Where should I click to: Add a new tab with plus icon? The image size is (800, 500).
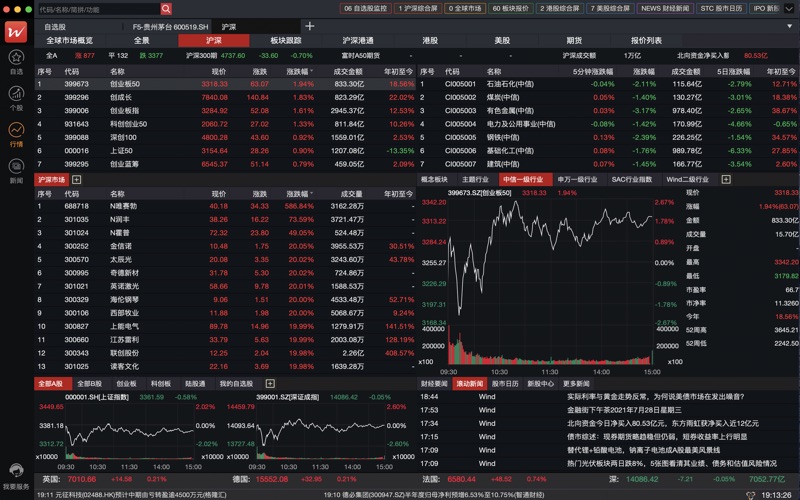click(310, 26)
